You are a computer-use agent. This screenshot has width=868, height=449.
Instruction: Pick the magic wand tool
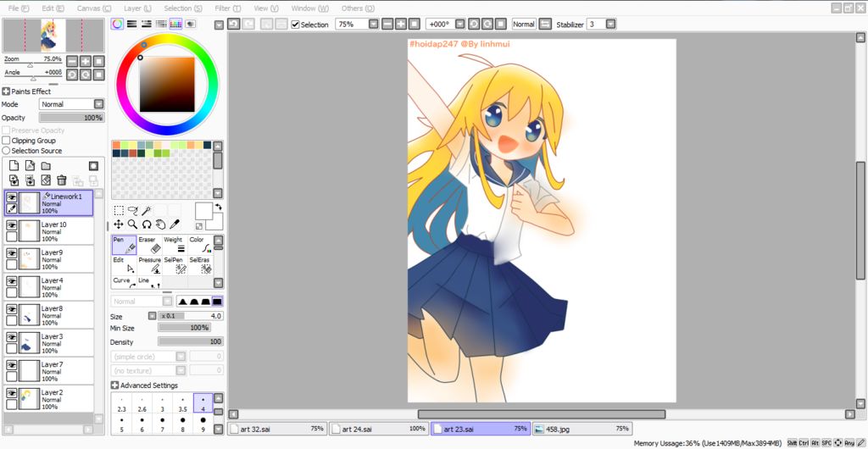[x=147, y=210]
